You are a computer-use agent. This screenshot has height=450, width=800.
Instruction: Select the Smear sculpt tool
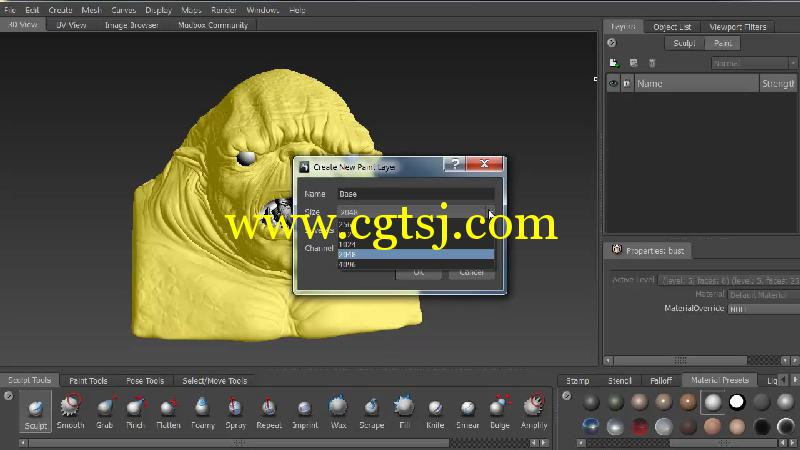[467, 412]
